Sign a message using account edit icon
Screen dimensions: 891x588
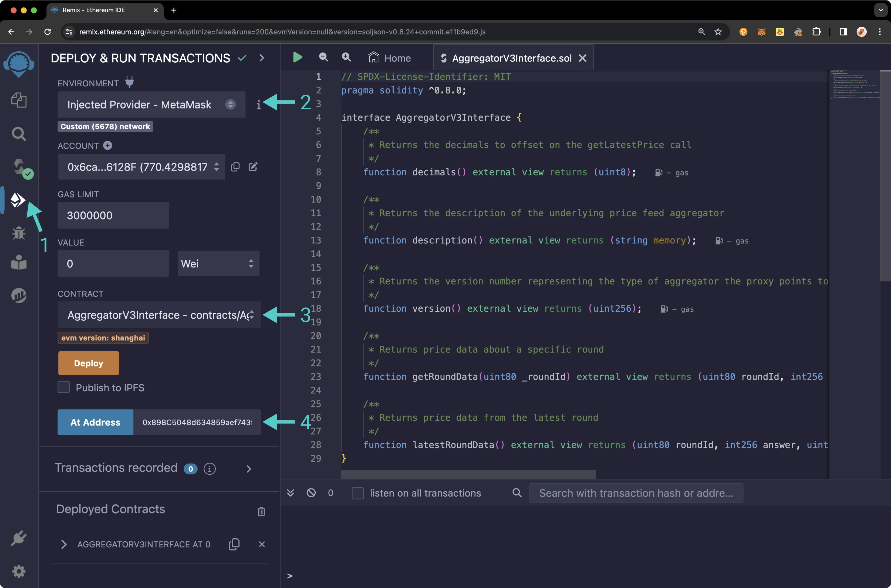[x=253, y=167]
